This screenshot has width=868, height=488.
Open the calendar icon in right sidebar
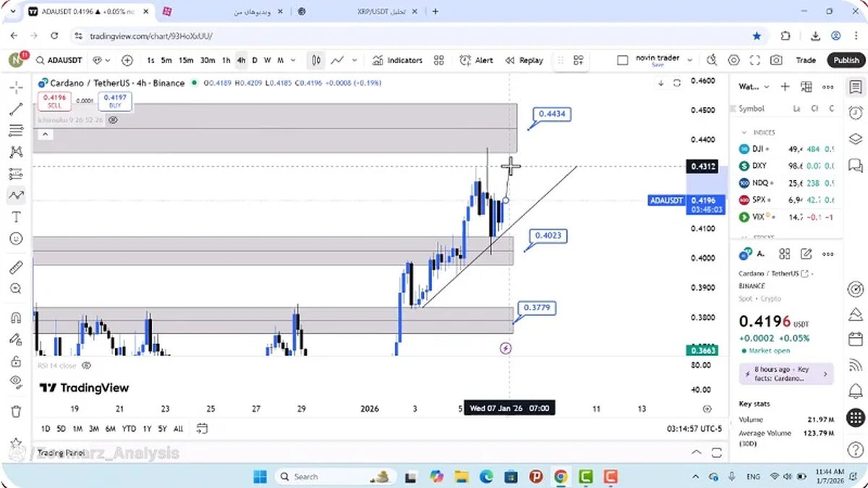coord(855,338)
